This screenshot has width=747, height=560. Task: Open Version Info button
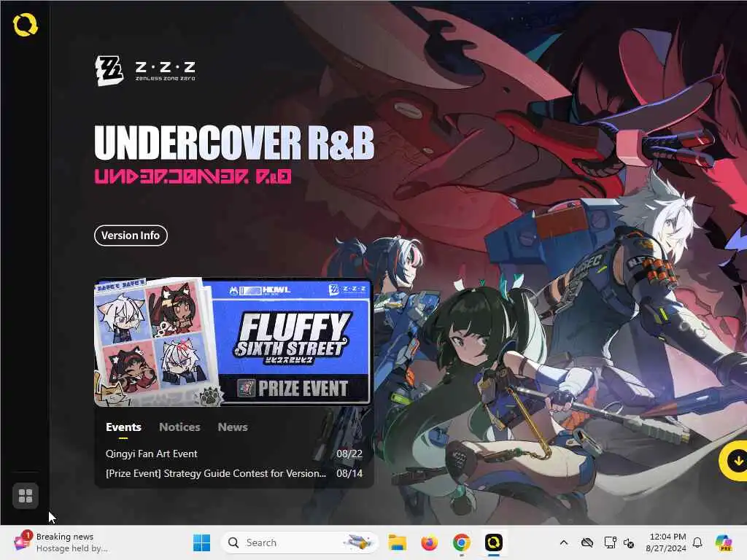tap(131, 236)
